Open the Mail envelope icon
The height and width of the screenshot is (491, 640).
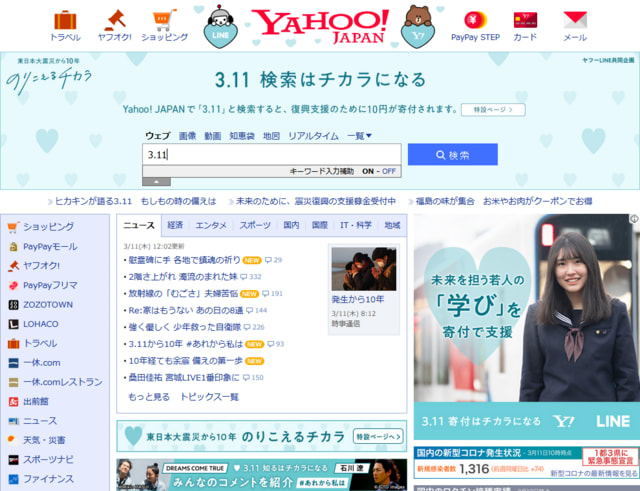(575, 20)
